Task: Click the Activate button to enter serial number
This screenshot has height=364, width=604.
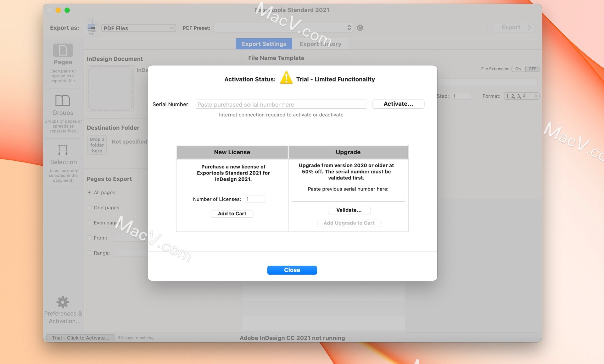Action: click(398, 103)
